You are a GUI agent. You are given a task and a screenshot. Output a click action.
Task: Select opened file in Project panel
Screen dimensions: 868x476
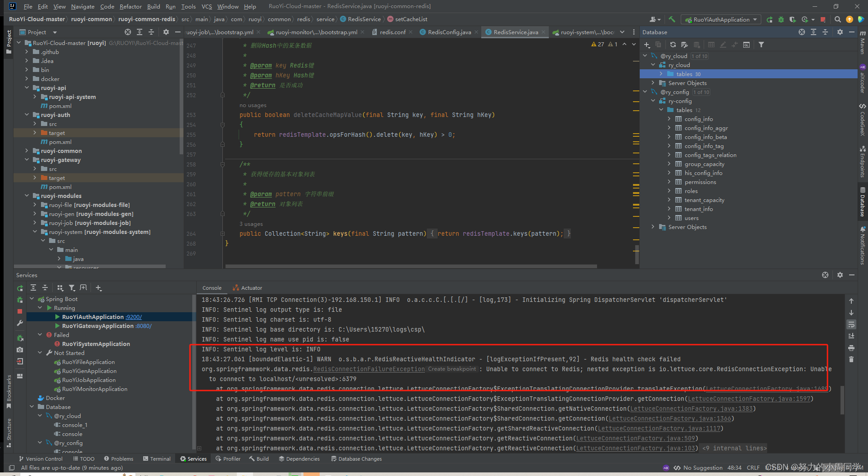[x=128, y=32]
